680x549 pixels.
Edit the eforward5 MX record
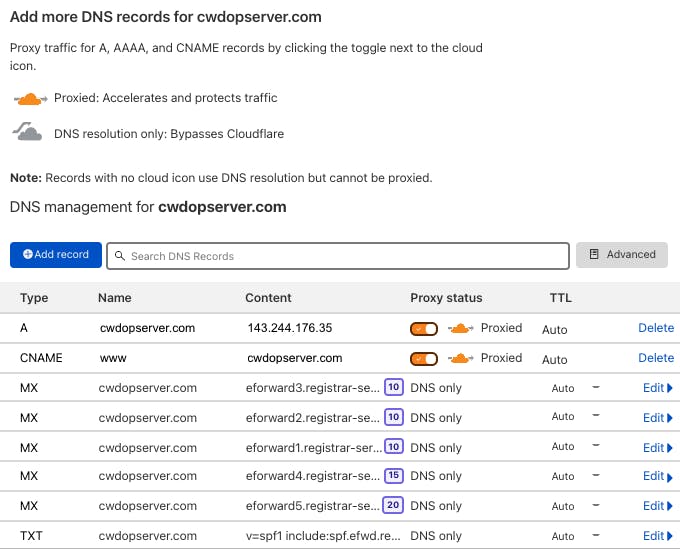pyautogui.click(x=657, y=506)
